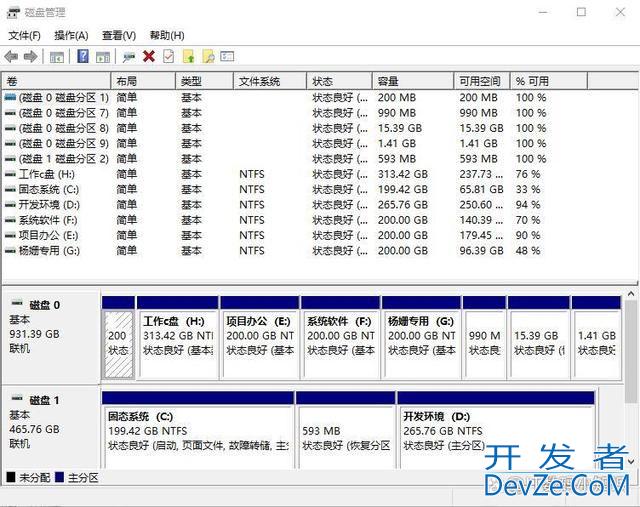The width and height of the screenshot is (640, 507).
Task: Click the checkmark properties toolbar icon
Action: [169, 56]
